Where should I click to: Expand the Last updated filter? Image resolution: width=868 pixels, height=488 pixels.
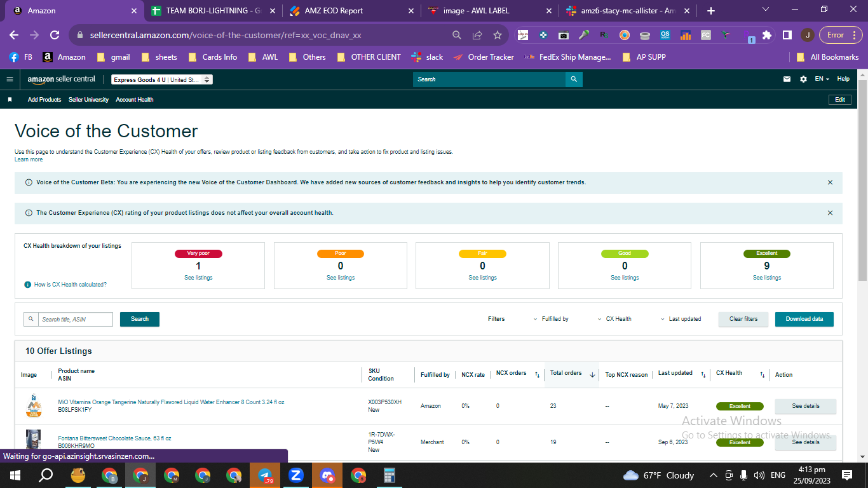(681, 319)
